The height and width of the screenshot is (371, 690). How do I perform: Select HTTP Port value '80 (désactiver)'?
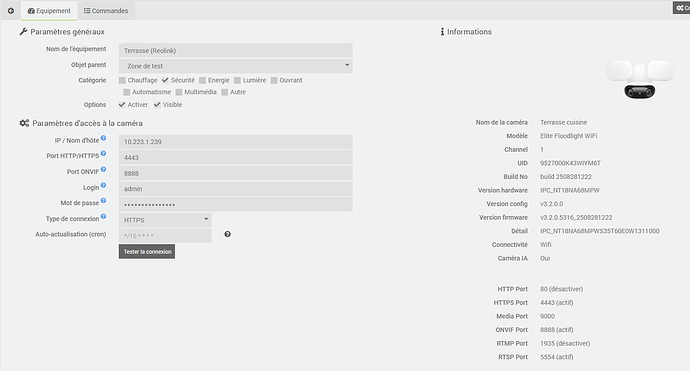click(562, 289)
